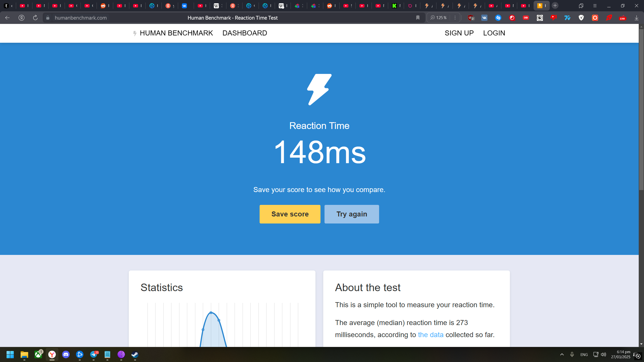Viewport: 644px width, 362px height.
Task: Open Steam from the taskbar
Action: [x=135, y=354]
